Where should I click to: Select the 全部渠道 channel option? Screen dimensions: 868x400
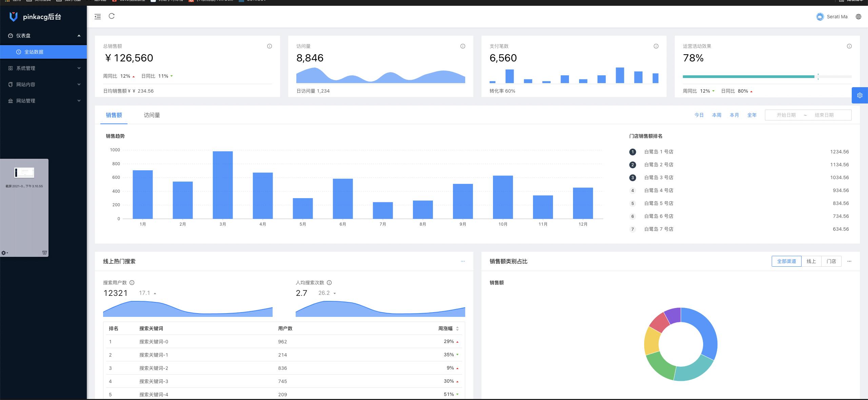point(786,261)
